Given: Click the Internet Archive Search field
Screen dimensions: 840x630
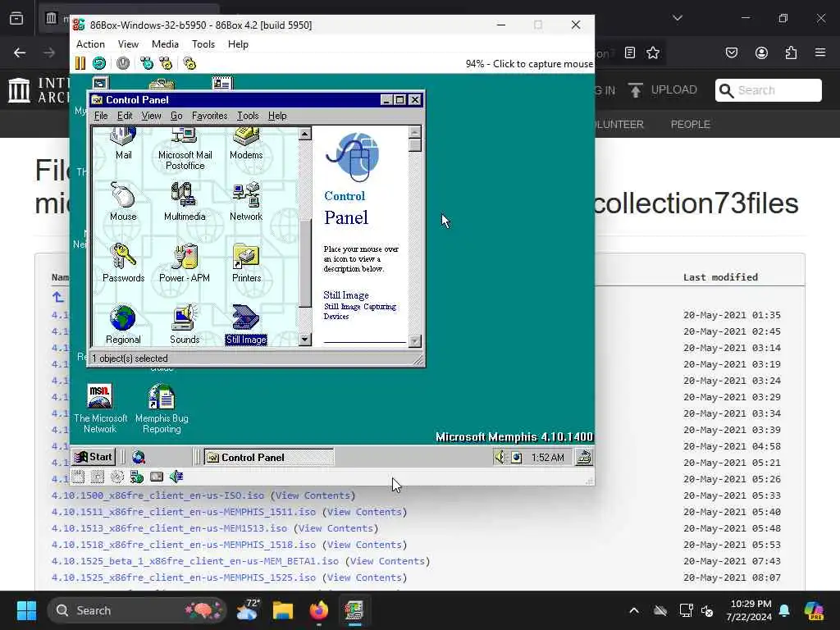Looking at the screenshot, I should coord(768,90).
